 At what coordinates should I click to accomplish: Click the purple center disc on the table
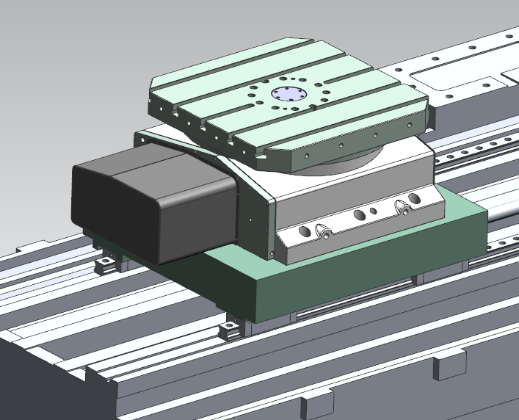[290, 93]
